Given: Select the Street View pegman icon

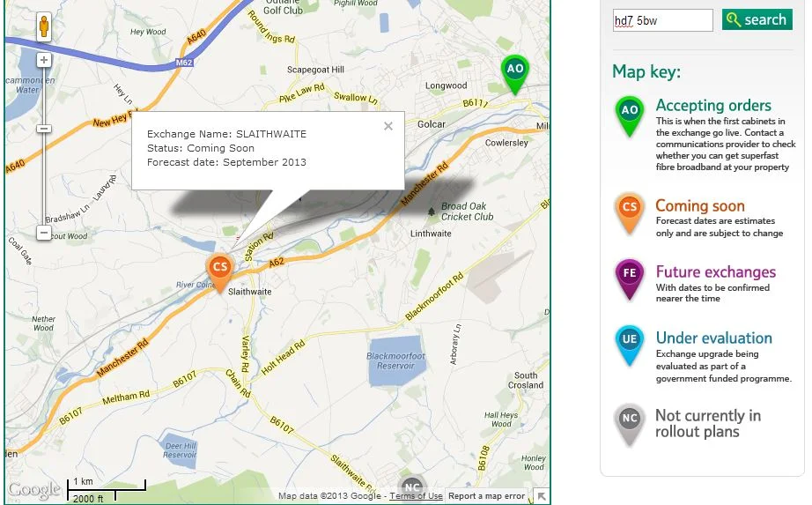Looking at the screenshot, I should coord(44,26).
